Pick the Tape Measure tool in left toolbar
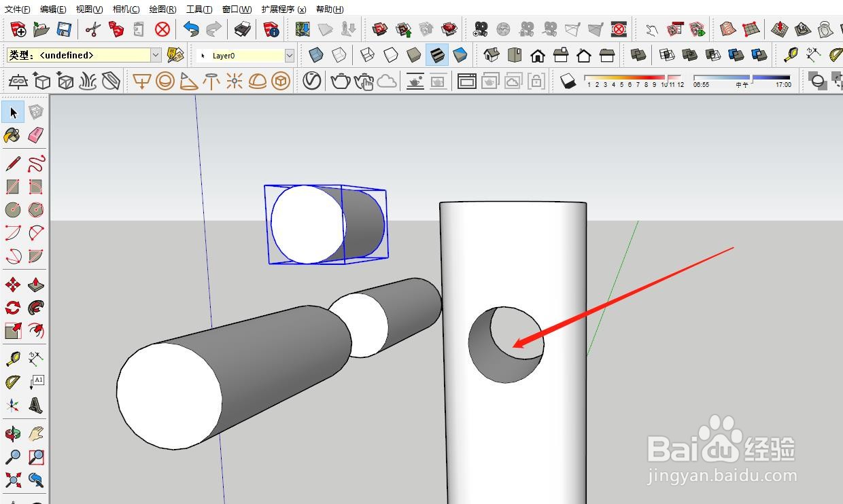This screenshot has width=843, height=504. click(x=13, y=359)
